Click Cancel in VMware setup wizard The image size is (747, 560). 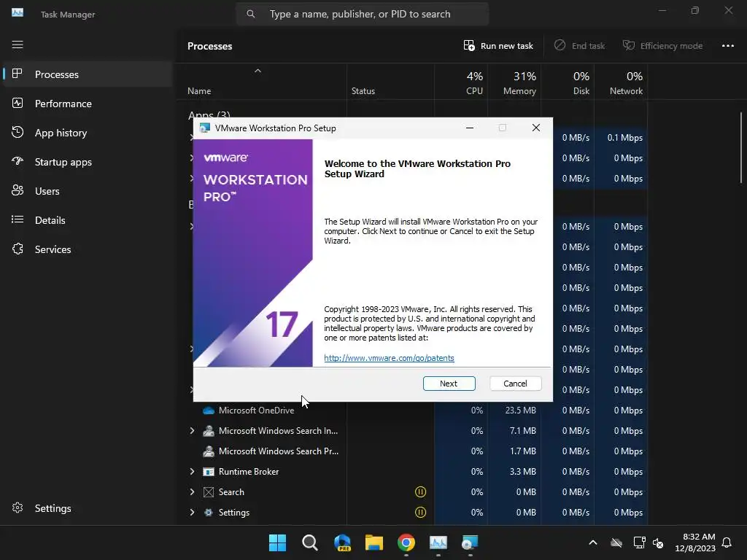point(516,384)
